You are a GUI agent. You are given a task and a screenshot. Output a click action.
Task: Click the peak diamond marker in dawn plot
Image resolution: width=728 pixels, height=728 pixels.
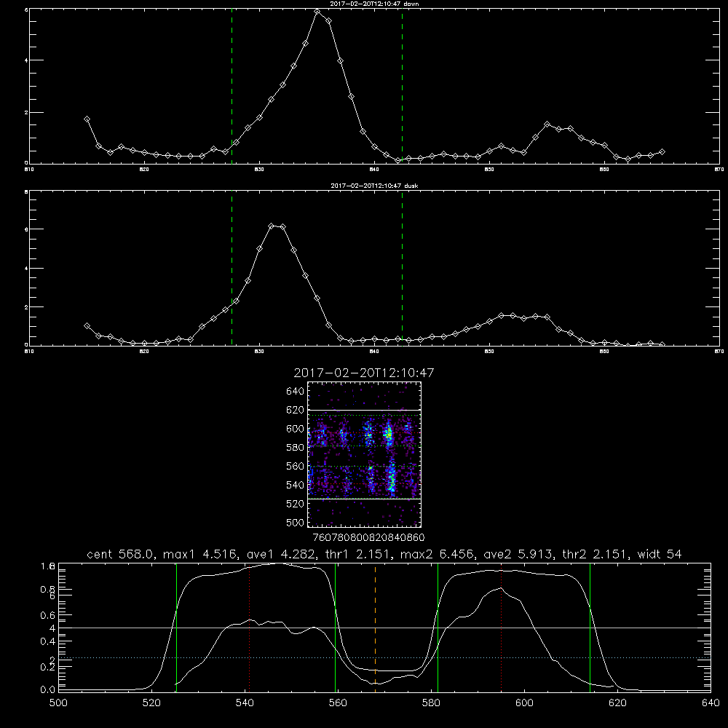click(x=317, y=12)
